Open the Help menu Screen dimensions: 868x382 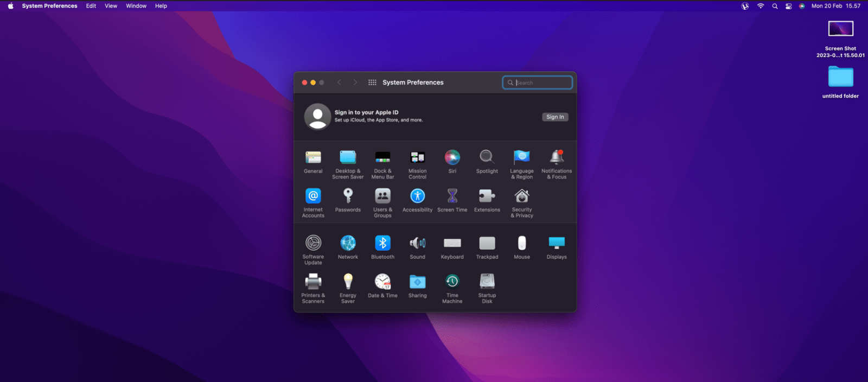click(161, 6)
